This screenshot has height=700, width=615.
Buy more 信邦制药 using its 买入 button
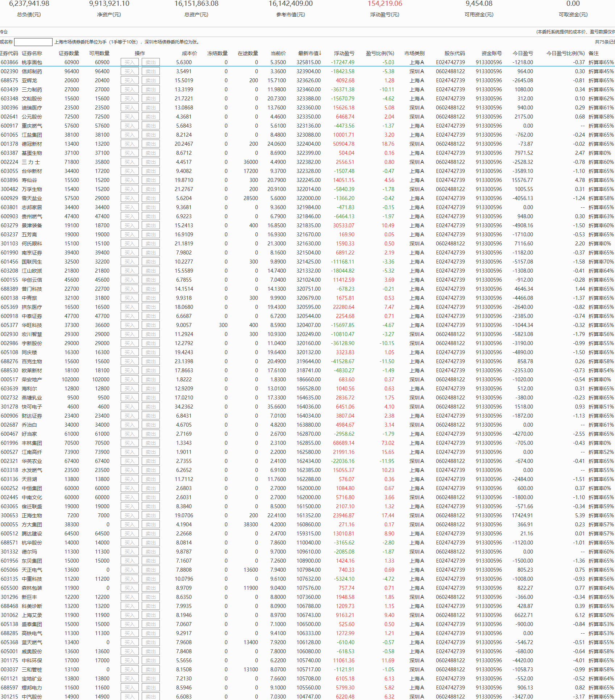point(129,71)
